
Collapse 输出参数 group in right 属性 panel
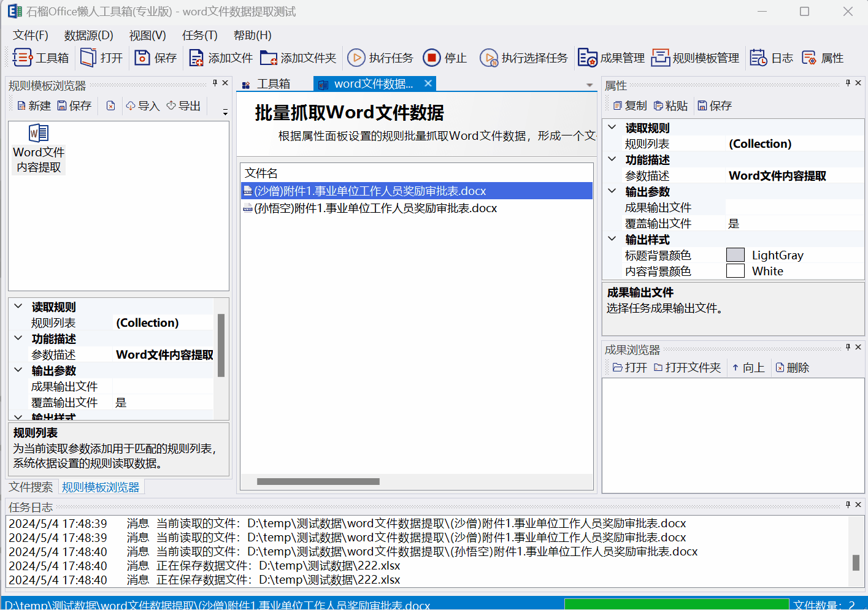pyautogui.click(x=612, y=191)
